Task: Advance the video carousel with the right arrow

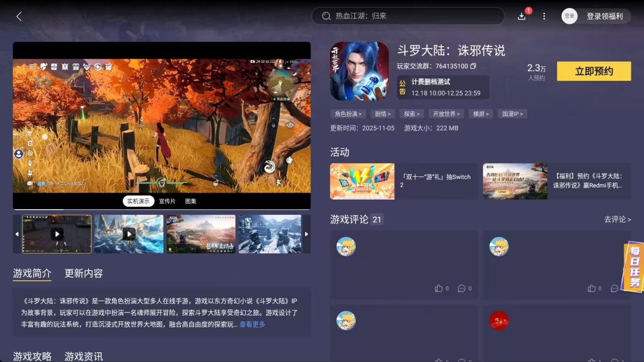Action: (306, 234)
